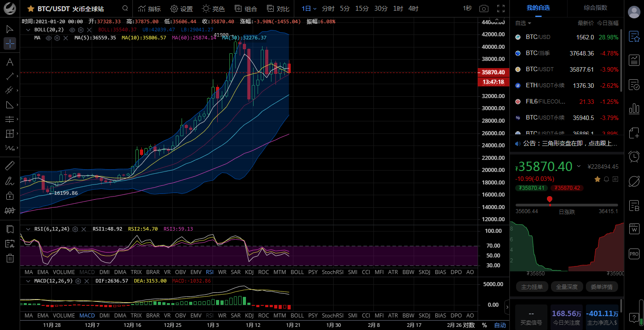This screenshot has height=330, width=644.
Task: Open the 1日 timeframe dropdown
Action: (309, 9)
